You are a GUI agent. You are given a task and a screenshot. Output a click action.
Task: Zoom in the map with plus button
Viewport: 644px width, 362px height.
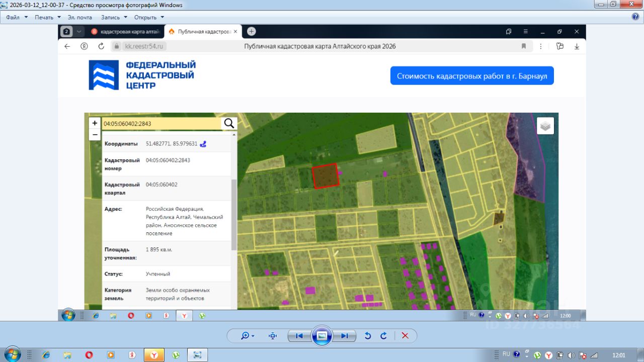(x=95, y=123)
